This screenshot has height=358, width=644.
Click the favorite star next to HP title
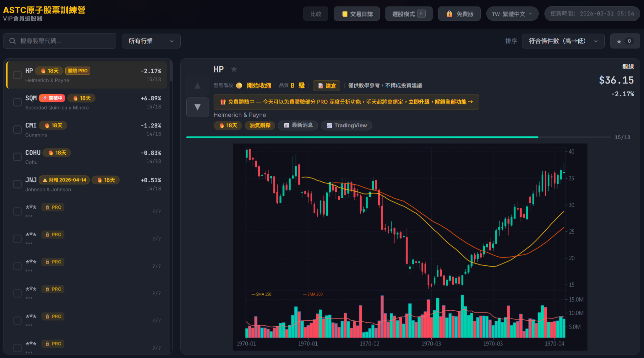click(234, 69)
